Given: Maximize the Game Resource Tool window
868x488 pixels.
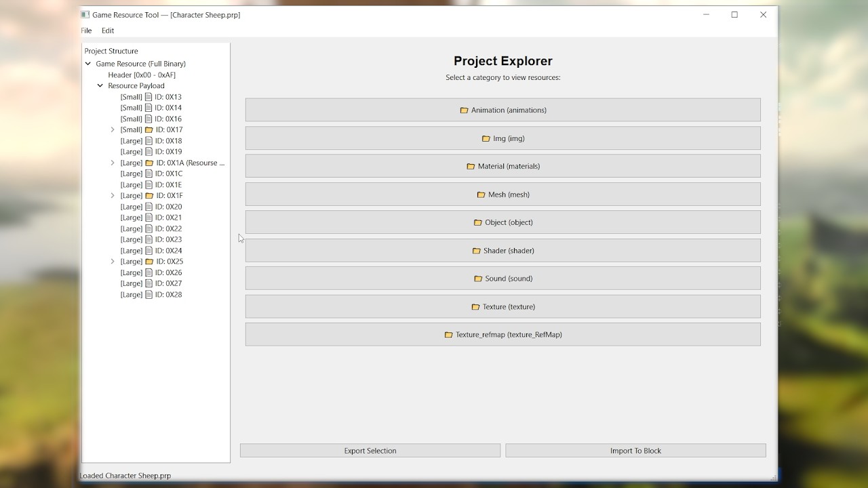Looking at the screenshot, I should coord(734,15).
